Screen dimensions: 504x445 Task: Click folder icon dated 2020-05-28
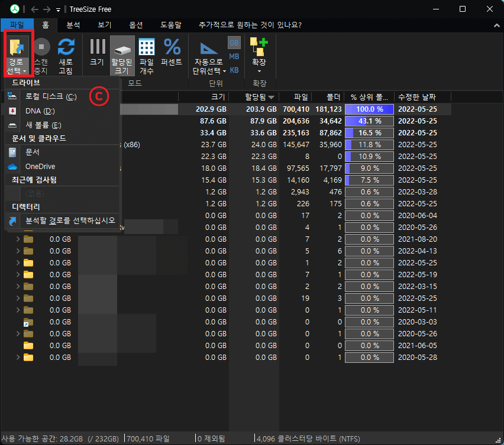28,358
